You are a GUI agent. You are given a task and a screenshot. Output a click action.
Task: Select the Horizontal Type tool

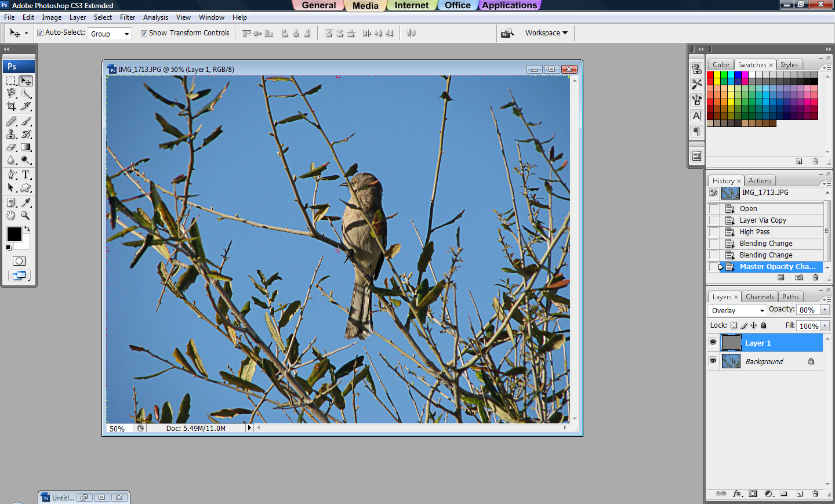[x=26, y=174]
